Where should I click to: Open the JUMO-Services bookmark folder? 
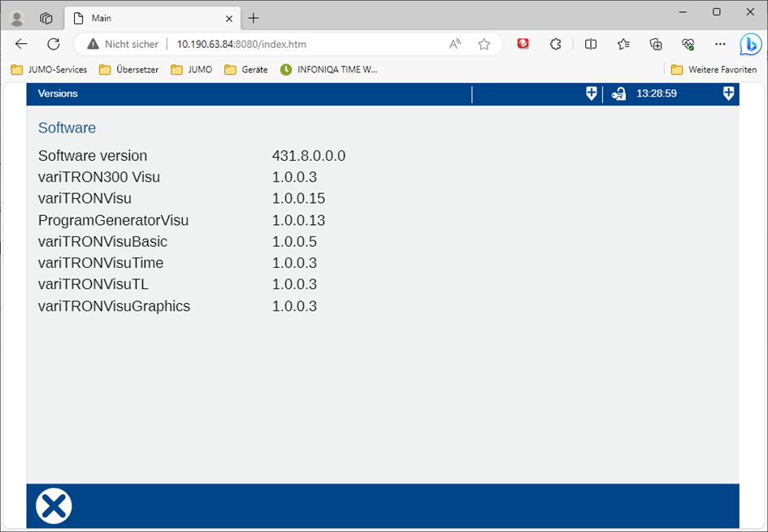[49, 70]
